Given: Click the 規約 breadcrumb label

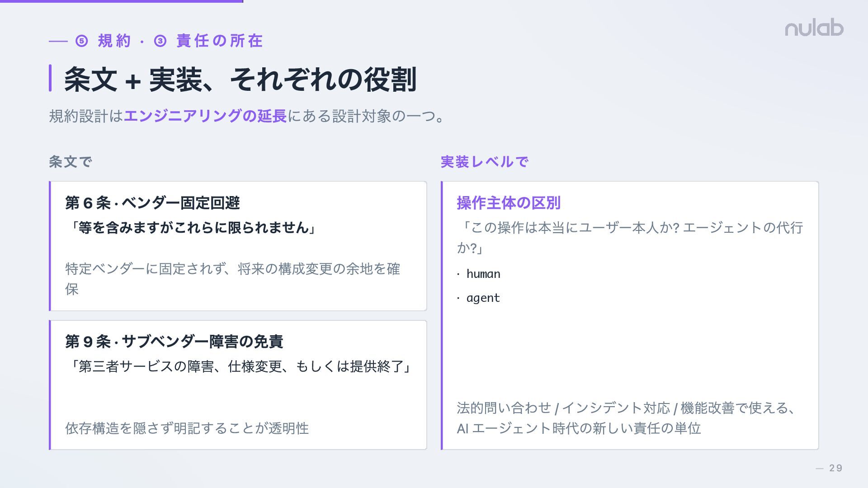Looking at the screenshot, I should [114, 41].
